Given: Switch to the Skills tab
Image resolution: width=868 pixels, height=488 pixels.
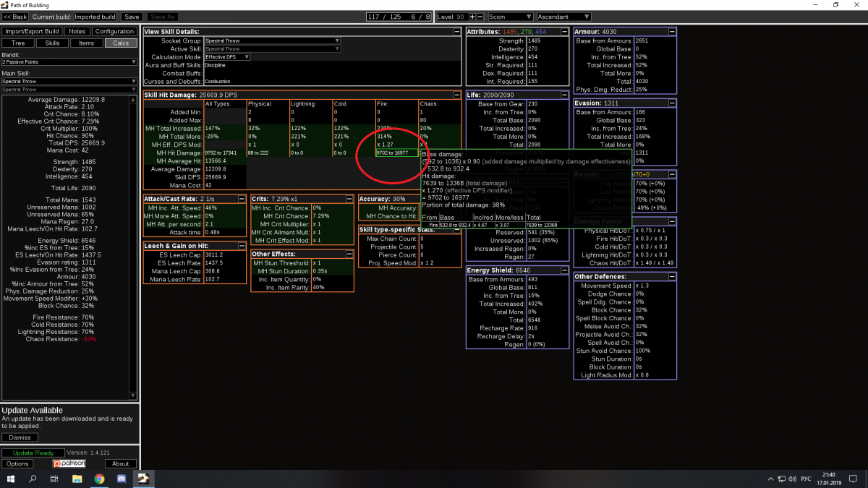Looking at the screenshot, I should 53,43.
